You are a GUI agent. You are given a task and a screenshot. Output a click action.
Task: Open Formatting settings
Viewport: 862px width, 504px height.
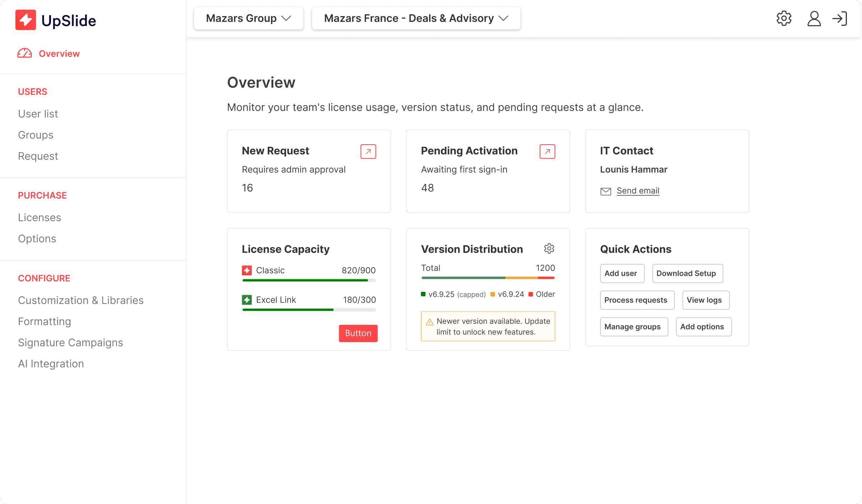(x=45, y=321)
